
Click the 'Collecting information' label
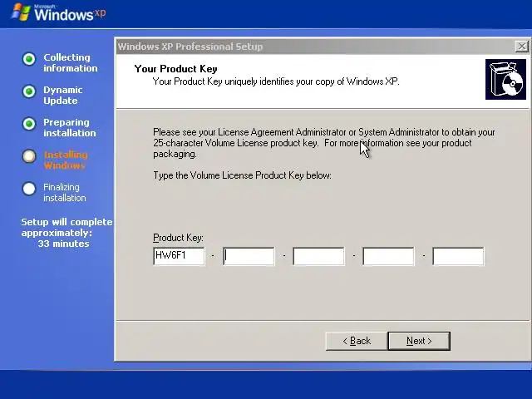click(70, 63)
